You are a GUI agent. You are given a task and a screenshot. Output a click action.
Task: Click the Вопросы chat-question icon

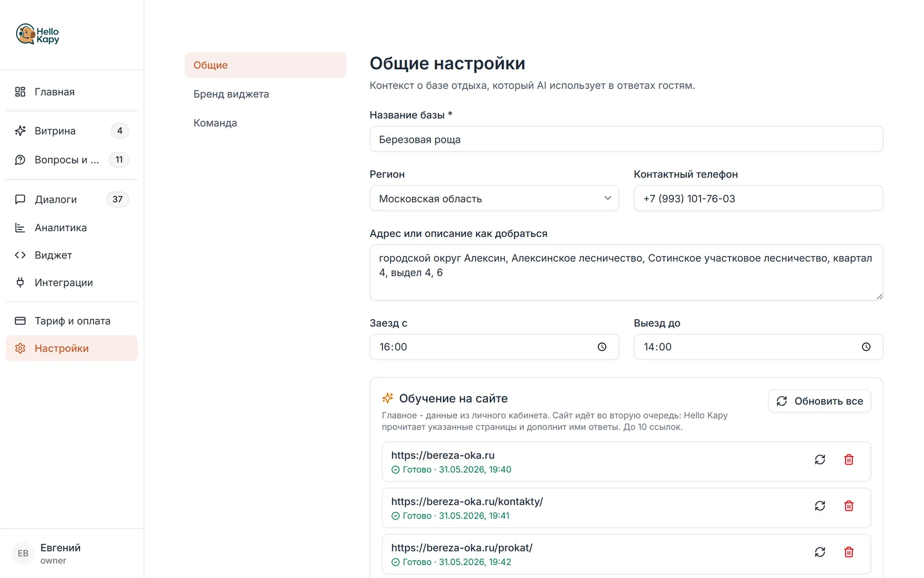[x=20, y=160]
